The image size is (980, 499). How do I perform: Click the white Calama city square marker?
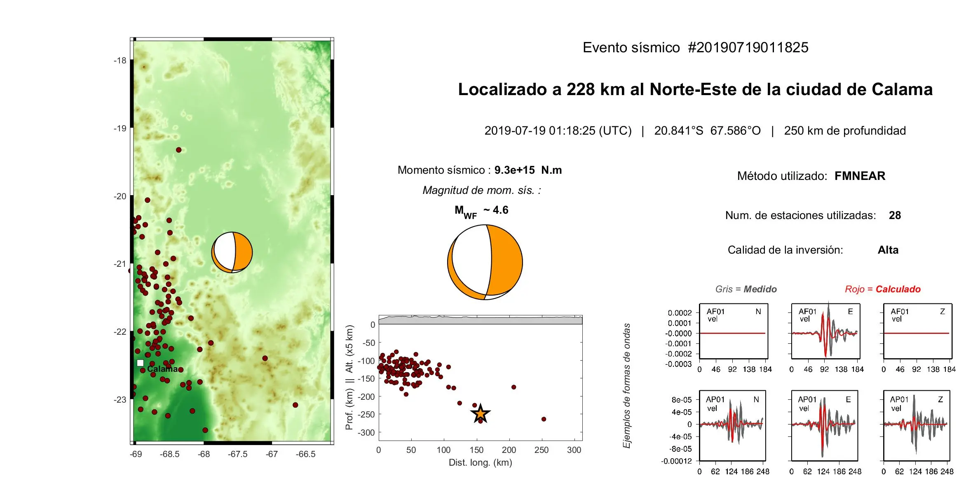(140, 363)
